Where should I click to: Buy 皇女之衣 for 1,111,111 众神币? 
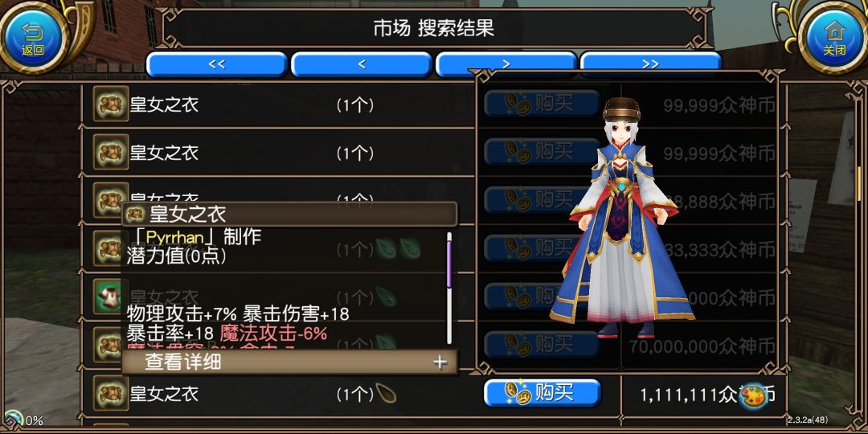click(542, 394)
